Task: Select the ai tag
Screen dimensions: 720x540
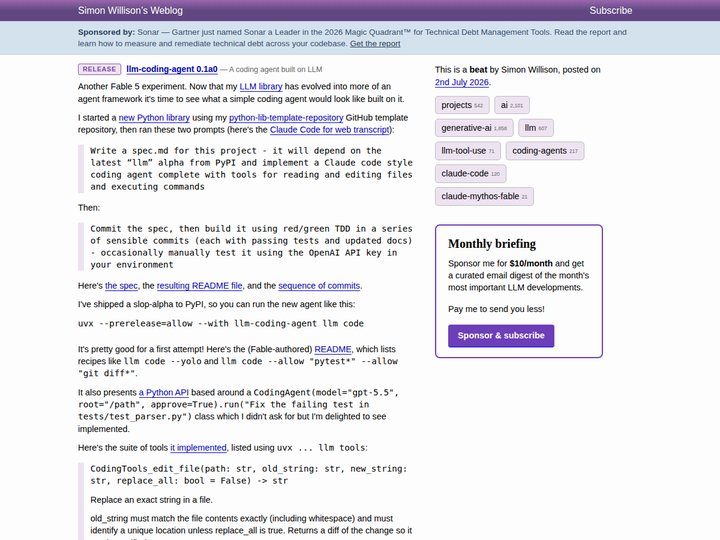Action: pos(512,105)
